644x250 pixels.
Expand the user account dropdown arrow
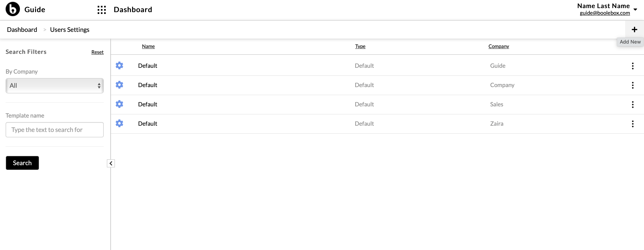pyautogui.click(x=635, y=9)
